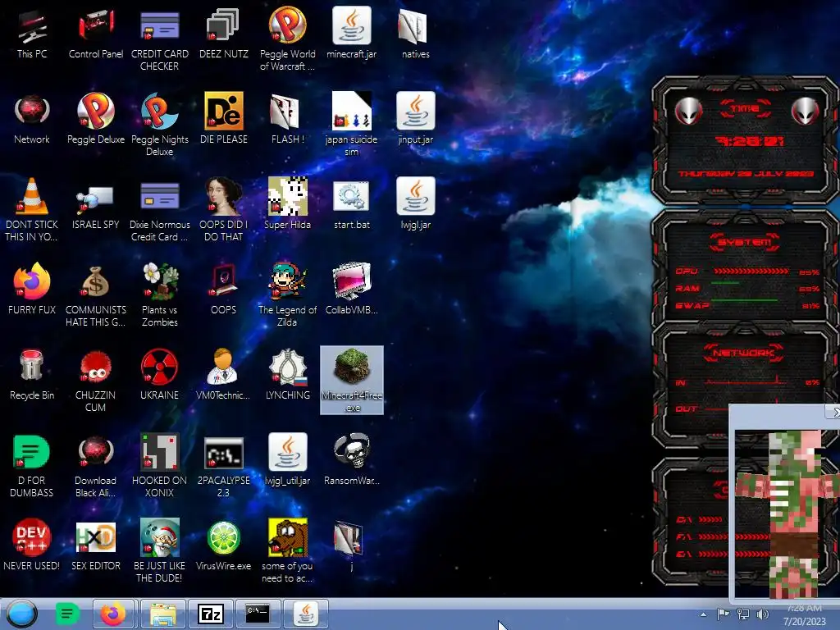This screenshot has height=630, width=840.
Task: Click the SYSTEM CPU usage bar
Action: [751, 271]
